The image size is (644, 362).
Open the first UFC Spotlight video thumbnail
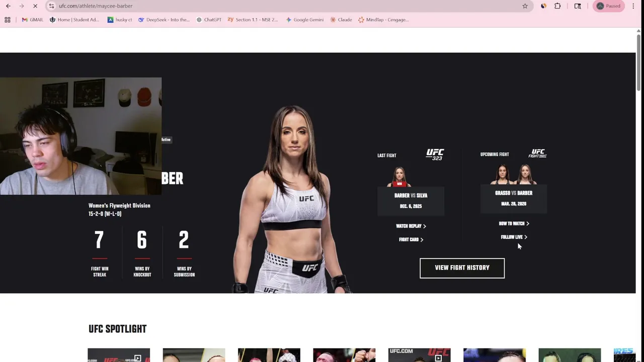pyautogui.click(x=119, y=355)
